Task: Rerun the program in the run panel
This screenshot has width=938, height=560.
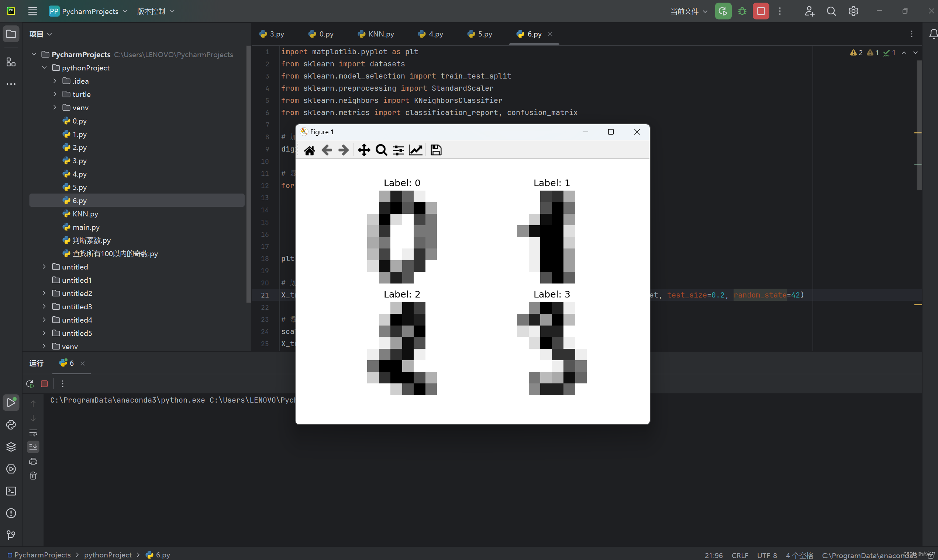Action: pos(30,383)
